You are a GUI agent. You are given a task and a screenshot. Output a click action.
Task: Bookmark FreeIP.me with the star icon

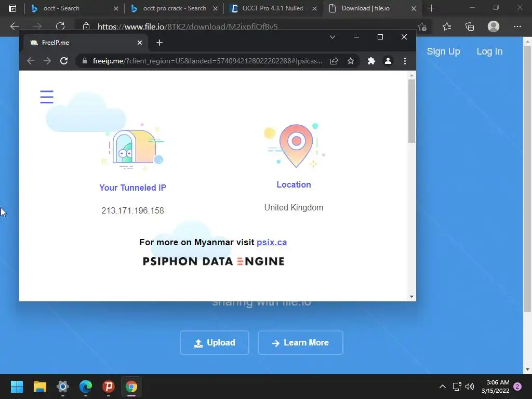click(351, 61)
